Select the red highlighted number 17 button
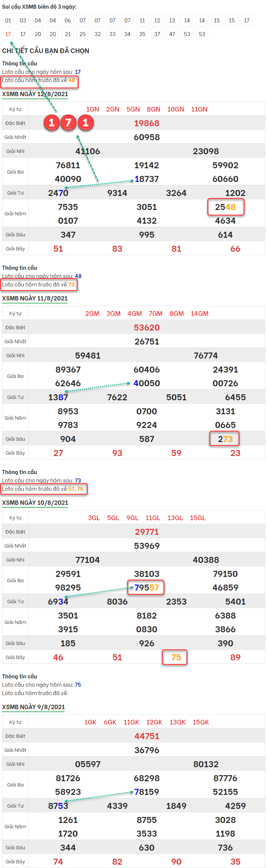 click(x=8, y=34)
